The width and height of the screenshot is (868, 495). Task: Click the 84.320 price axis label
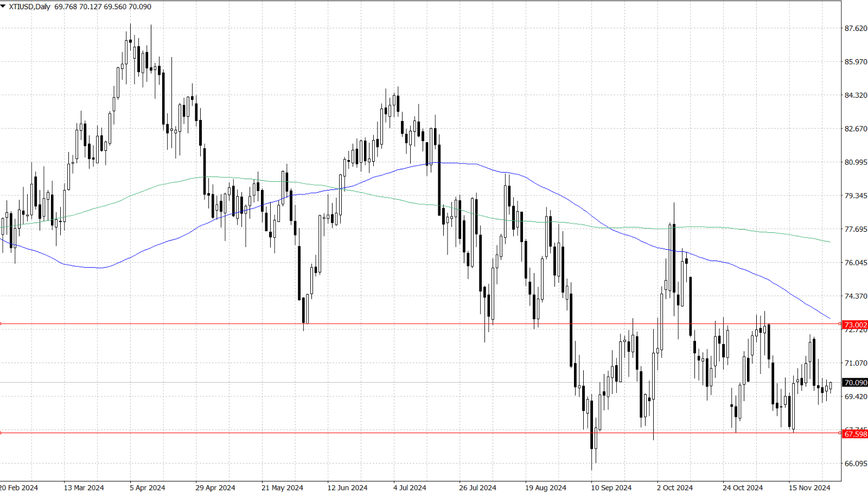pos(856,95)
